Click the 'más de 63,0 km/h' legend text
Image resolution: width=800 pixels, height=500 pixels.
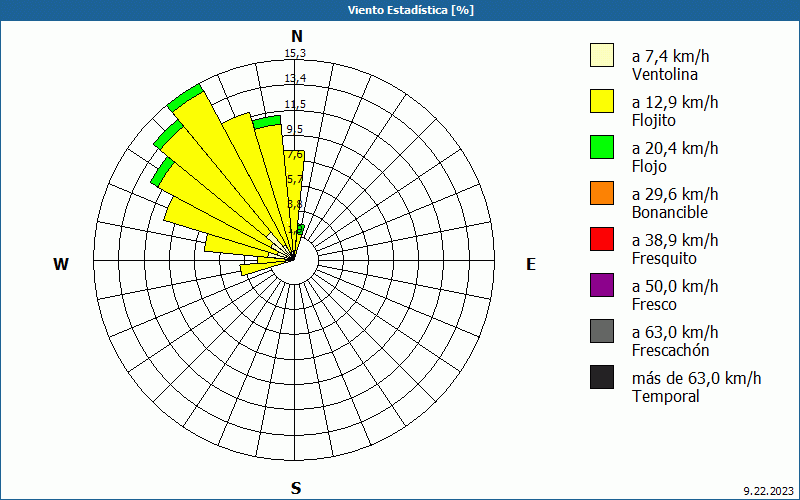click(696, 378)
